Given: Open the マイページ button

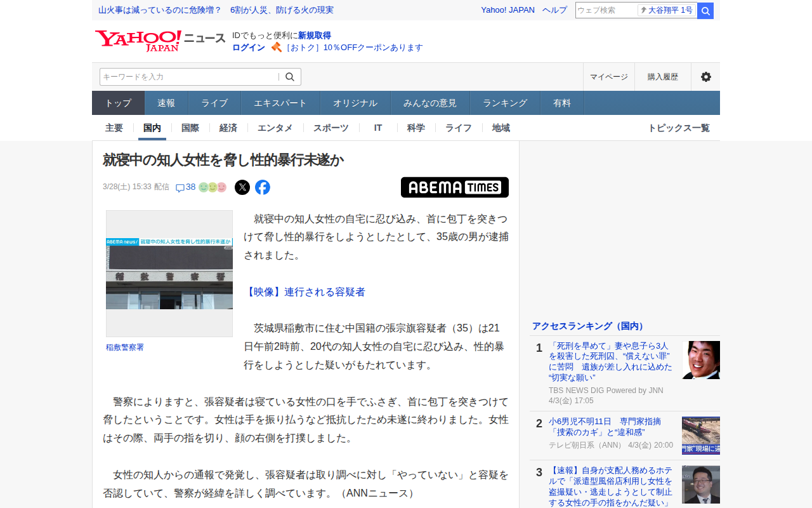Looking at the screenshot, I should pyautogui.click(x=609, y=77).
